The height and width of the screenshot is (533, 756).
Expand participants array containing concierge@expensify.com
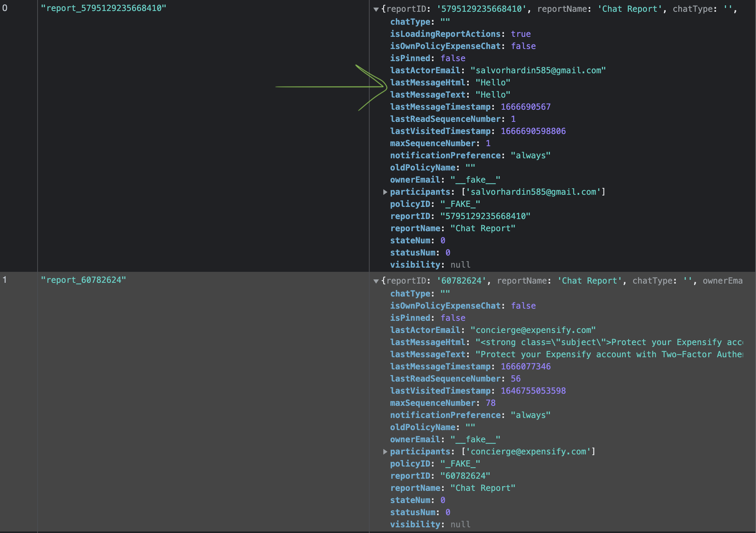tap(386, 451)
